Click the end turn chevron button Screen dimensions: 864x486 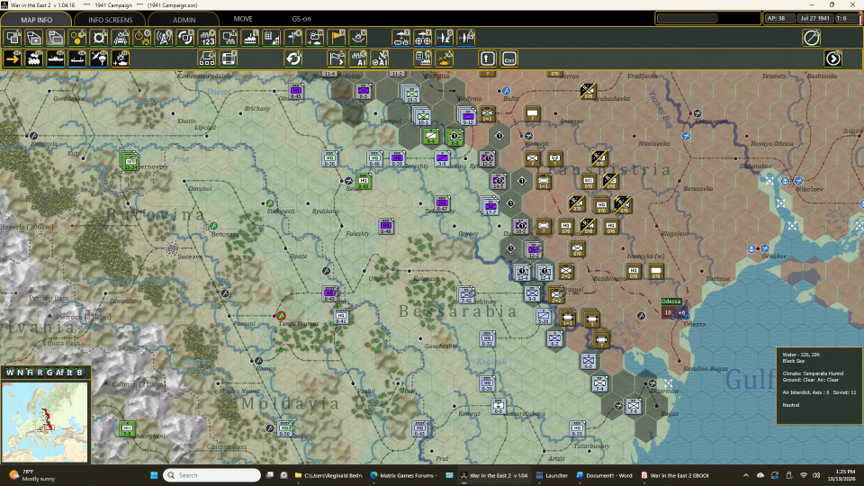[x=833, y=58]
